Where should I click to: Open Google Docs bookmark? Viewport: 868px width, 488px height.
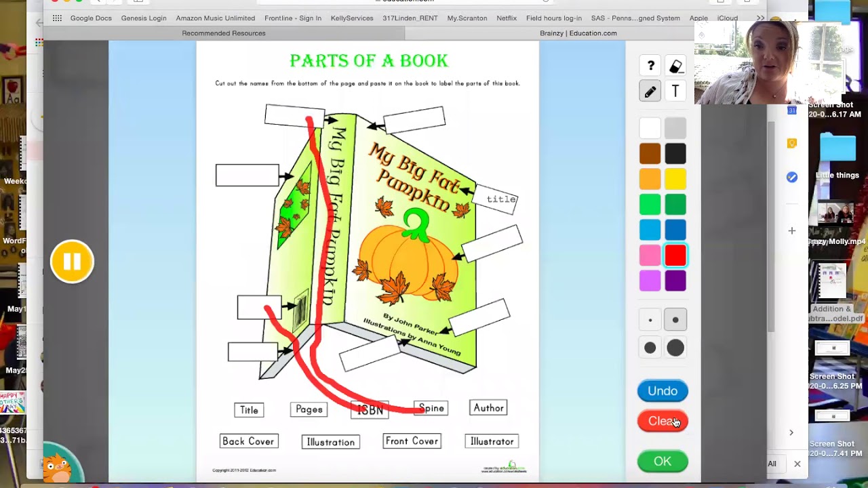pos(91,18)
